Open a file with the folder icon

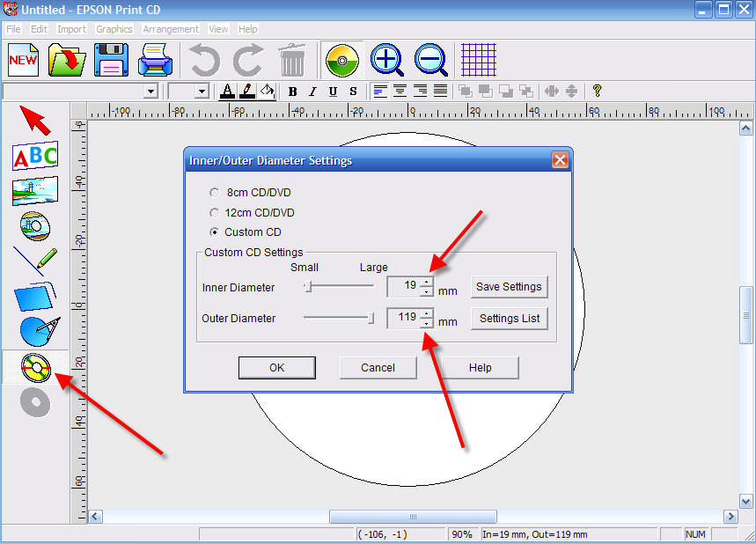[67, 60]
